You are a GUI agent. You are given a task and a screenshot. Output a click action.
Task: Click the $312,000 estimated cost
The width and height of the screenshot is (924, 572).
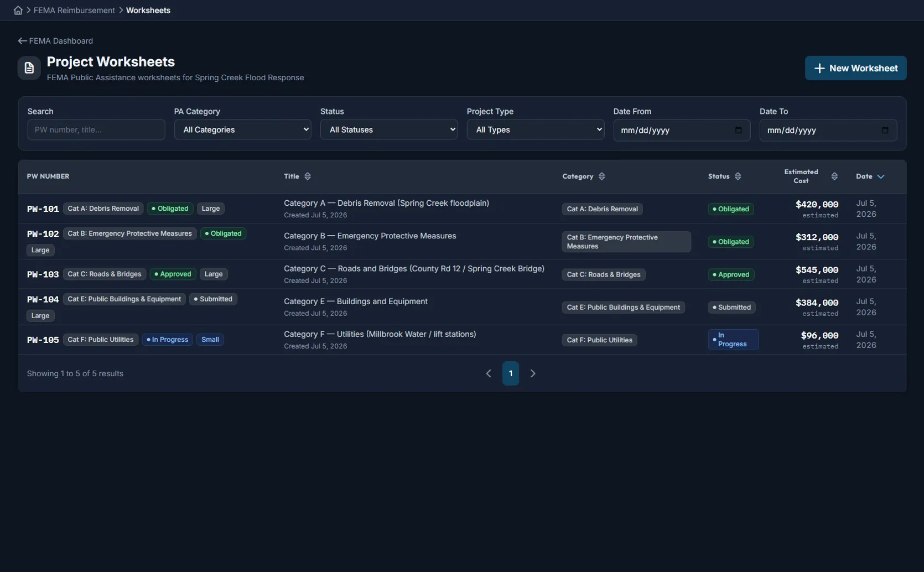pyautogui.click(x=817, y=237)
